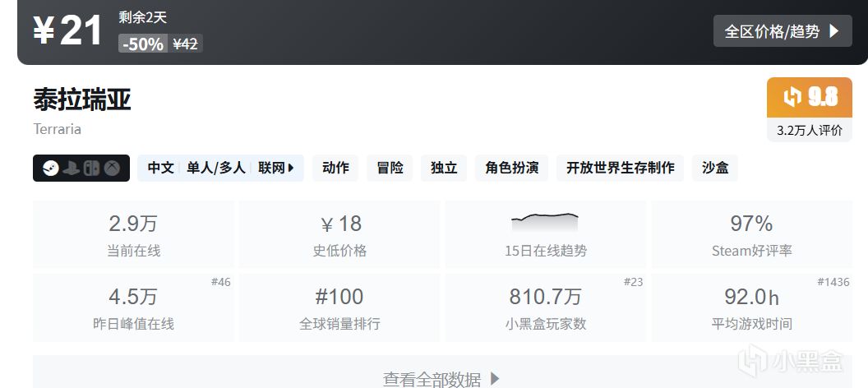The image size is (868, 388).
Task: Expand the 中文 单人/多人 联网 details
Action: [220, 169]
